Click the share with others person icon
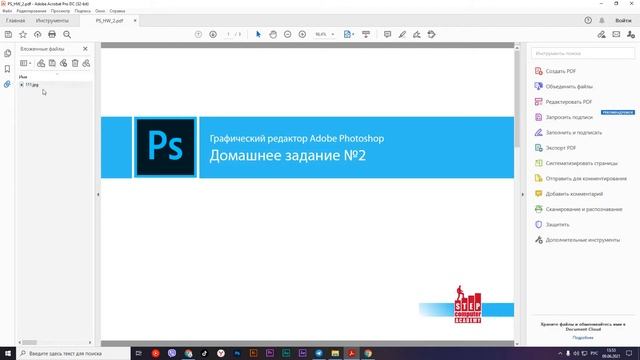This screenshot has height=360, width=640. [631, 35]
